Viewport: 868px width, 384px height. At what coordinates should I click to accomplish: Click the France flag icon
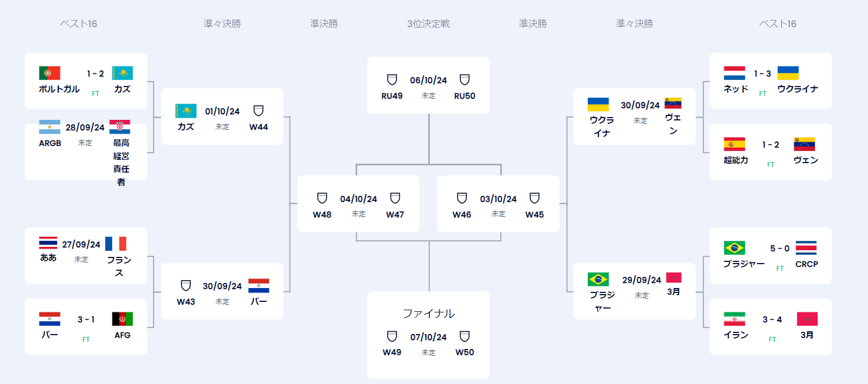coord(116,244)
